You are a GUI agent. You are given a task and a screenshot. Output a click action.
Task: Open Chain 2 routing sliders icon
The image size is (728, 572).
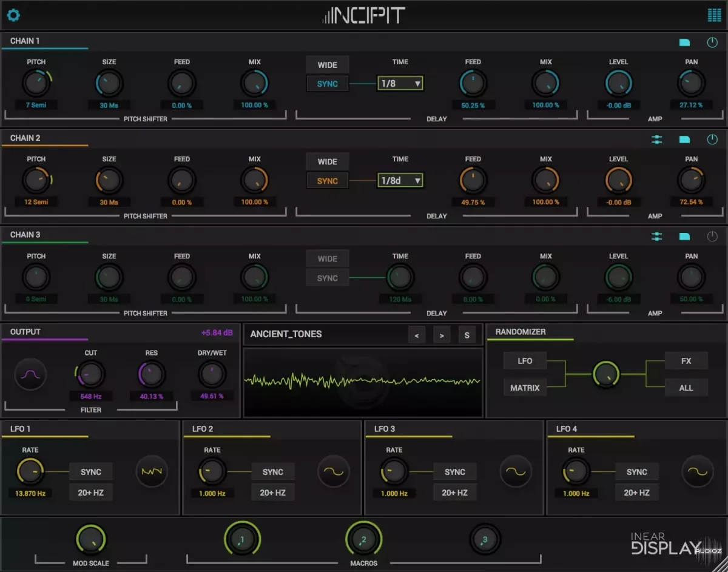pyautogui.click(x=656, y=140)
